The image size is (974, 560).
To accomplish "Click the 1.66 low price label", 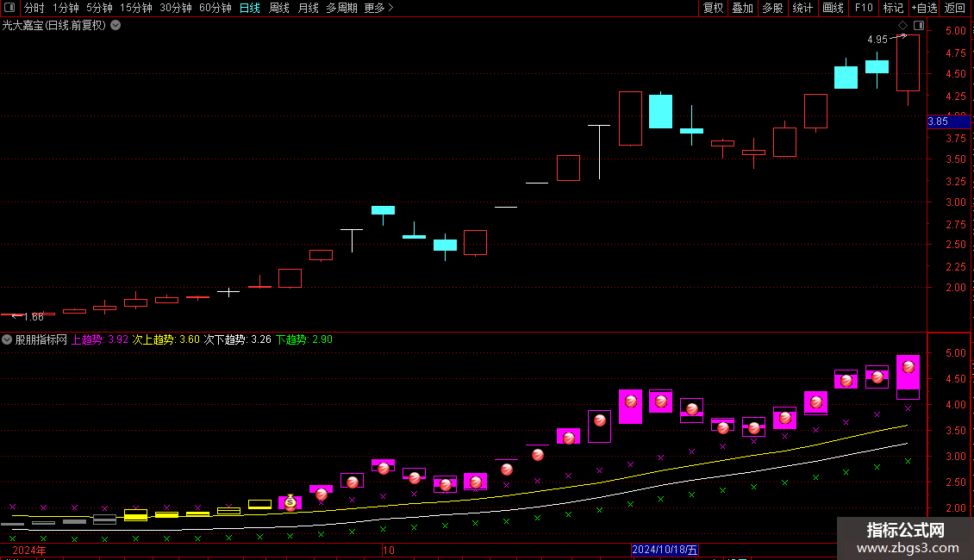I will [34, 317].
